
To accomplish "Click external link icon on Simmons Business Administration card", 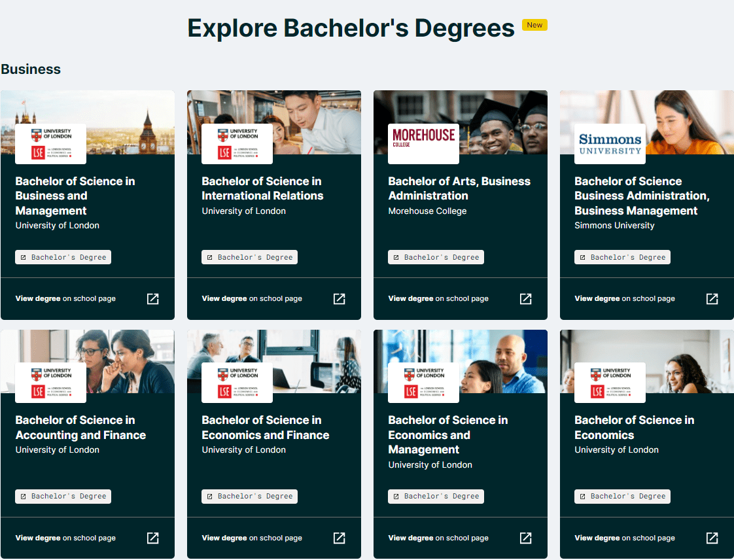I will [712, 299].
